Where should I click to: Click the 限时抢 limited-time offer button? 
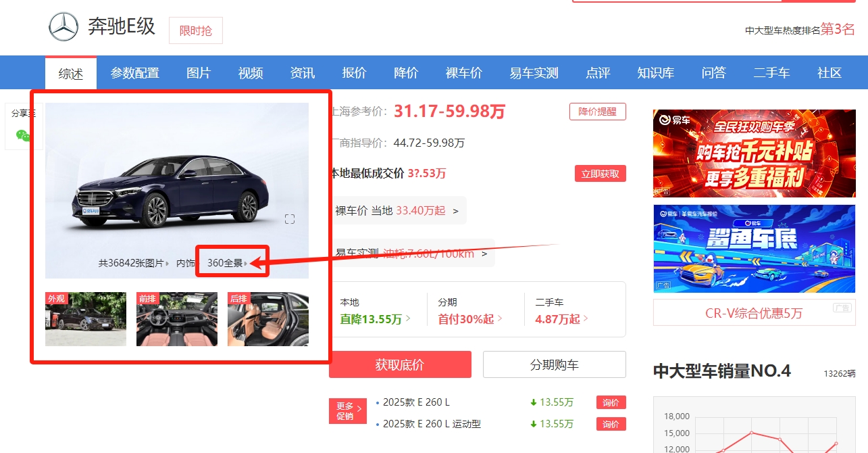click(x=195, y=30)
